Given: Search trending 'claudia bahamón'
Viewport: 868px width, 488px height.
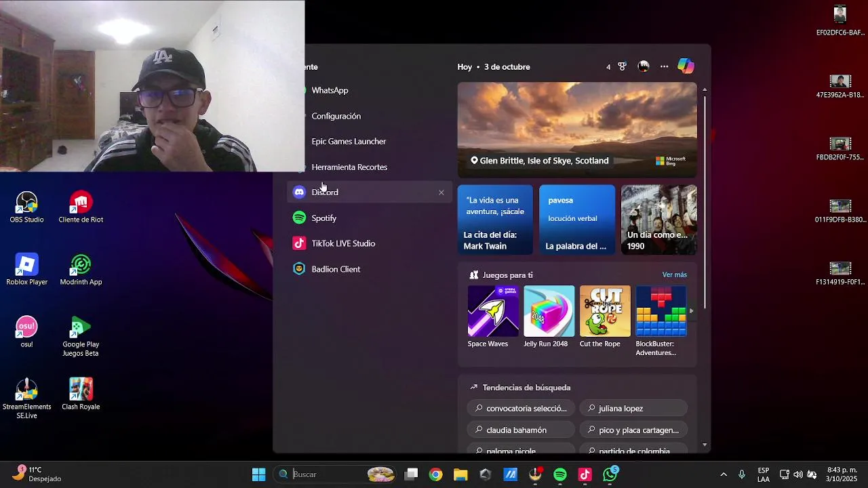Looking at the screenshot, I should click(521, 430).
